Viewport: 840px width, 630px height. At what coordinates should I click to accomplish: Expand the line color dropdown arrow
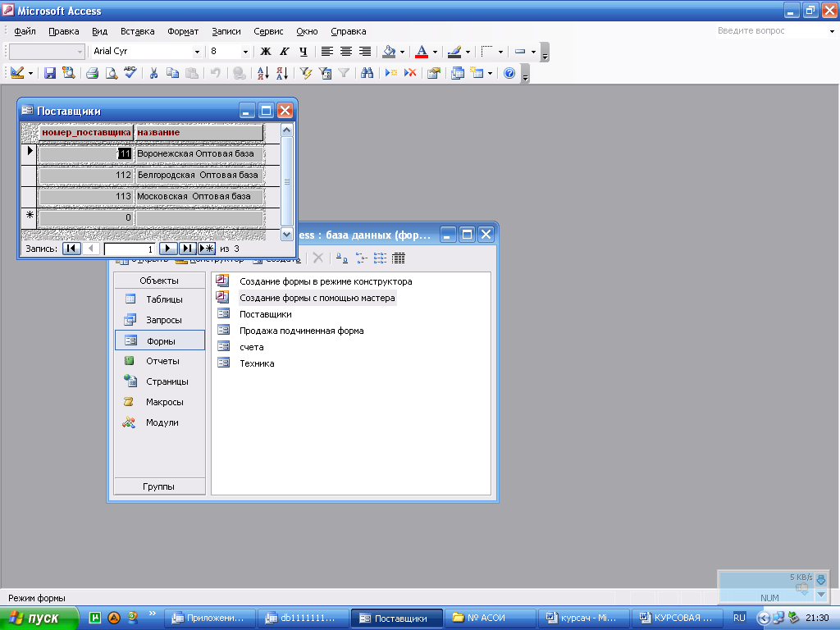tap(468, 52)
